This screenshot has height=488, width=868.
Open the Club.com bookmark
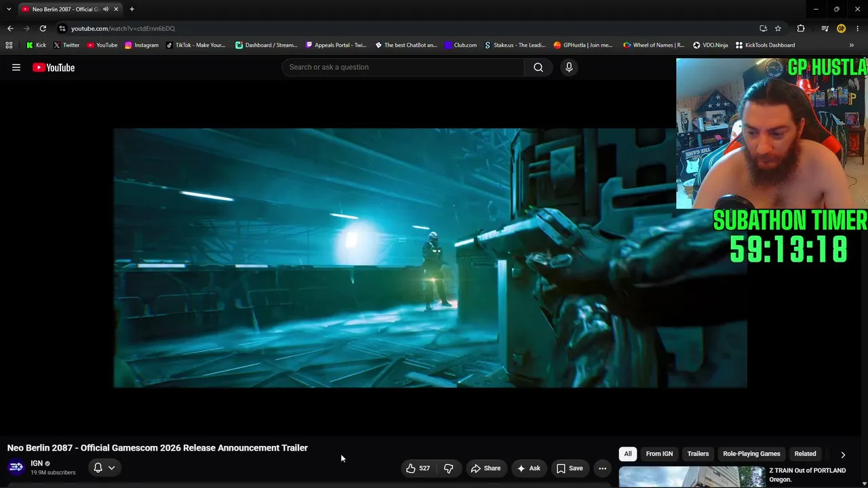click(x=460, y=45)
